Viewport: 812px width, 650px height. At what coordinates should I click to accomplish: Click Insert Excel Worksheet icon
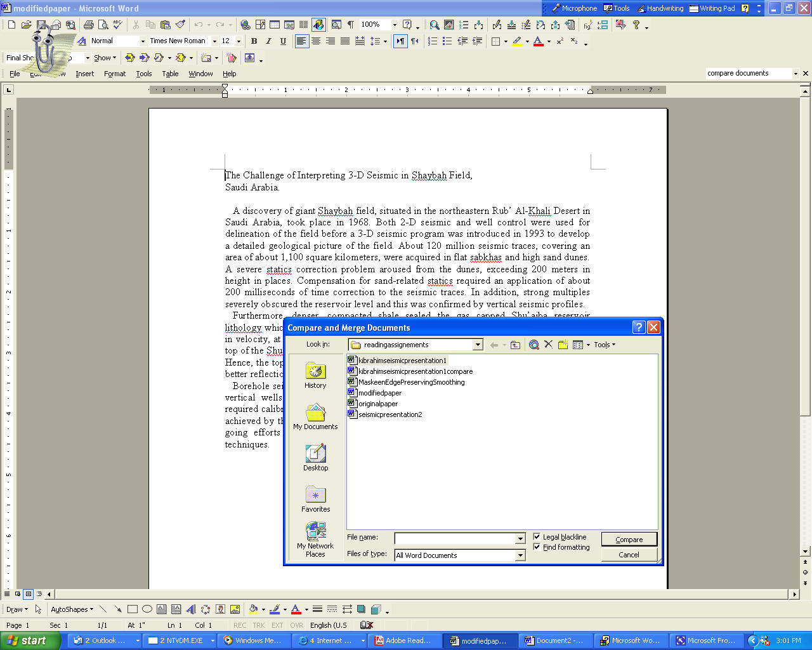289,25
